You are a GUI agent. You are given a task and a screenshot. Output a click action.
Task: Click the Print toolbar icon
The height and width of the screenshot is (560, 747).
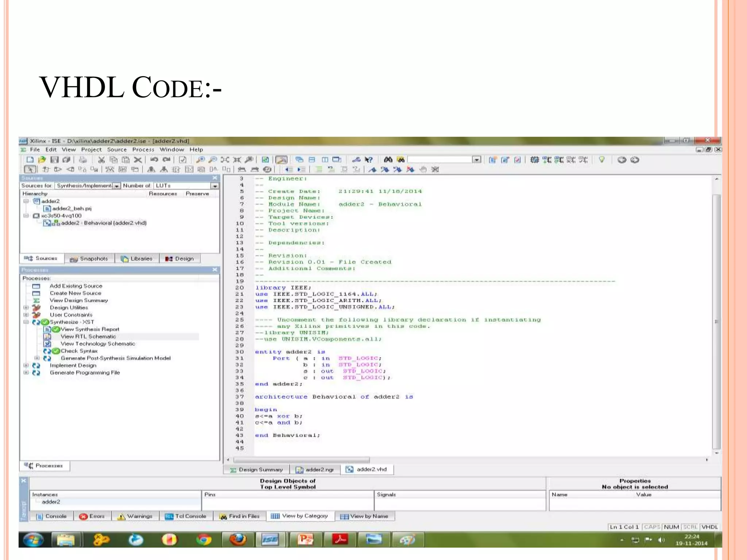[83, 160]
